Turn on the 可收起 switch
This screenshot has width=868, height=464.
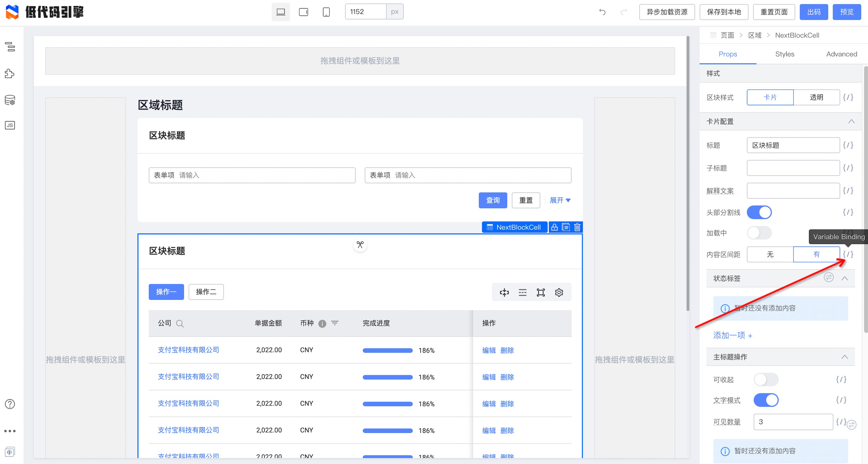pos(766,379)
